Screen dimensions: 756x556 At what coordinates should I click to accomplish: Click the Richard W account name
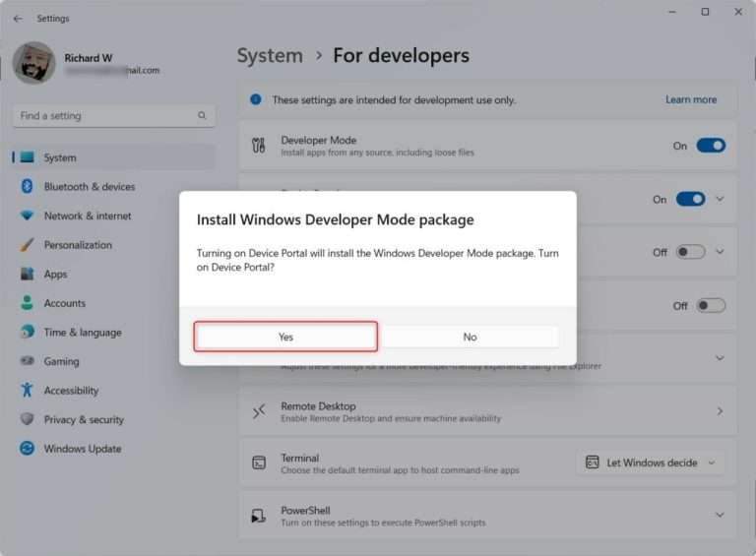click(x=89, y=58)
